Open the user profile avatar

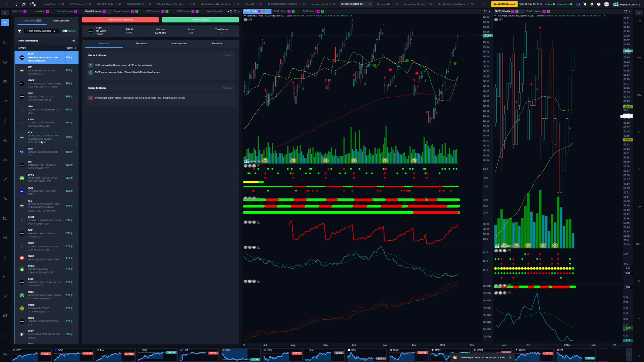tap(606, 4)
